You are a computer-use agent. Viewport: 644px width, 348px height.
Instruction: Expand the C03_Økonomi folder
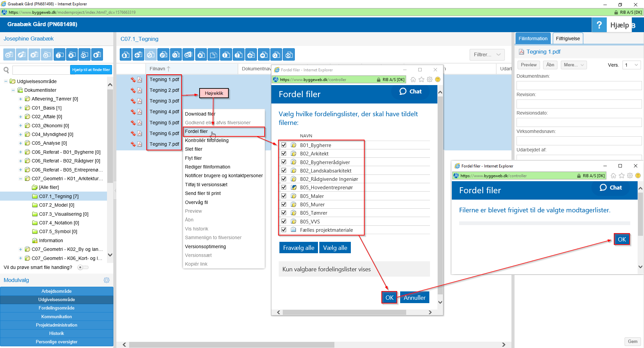click(20, 125)
